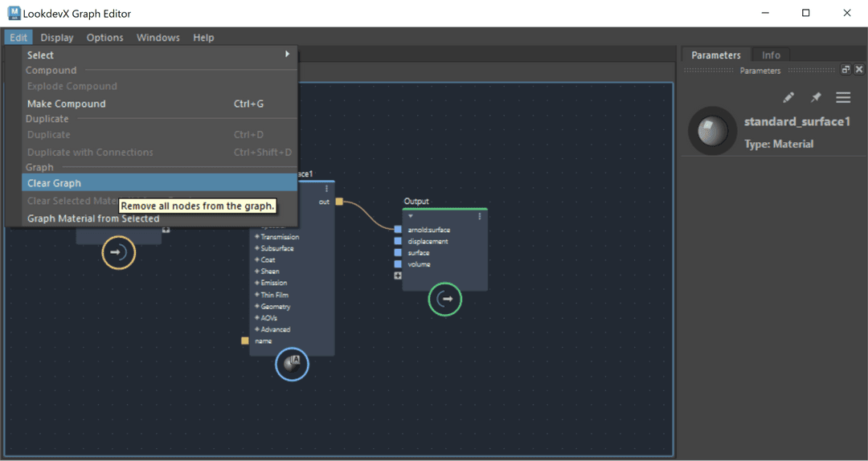
Task: Click the displacement input port
Action: coord(398,241)
